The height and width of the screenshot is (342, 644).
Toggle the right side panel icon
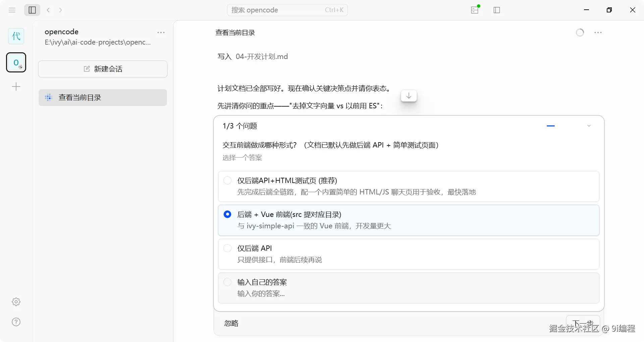coord(497,10)
